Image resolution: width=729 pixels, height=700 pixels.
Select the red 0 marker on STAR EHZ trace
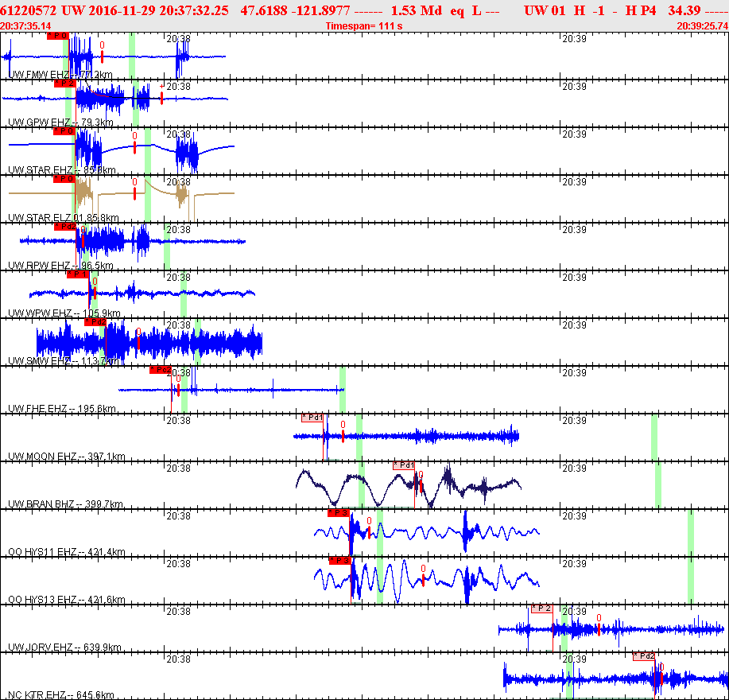click(x=135, y=142)
